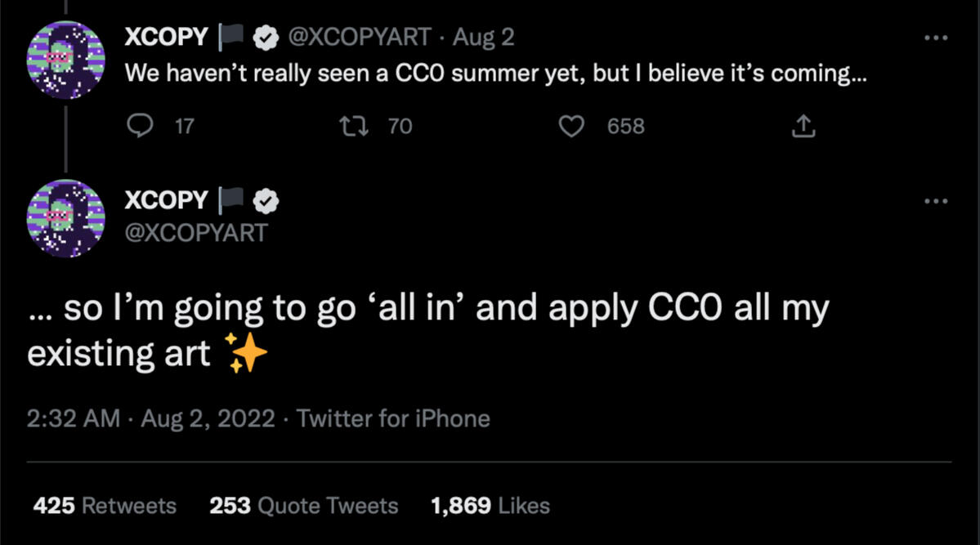
Task: Like the CC0 summer tweet
Action: click(x=571, y=126)
